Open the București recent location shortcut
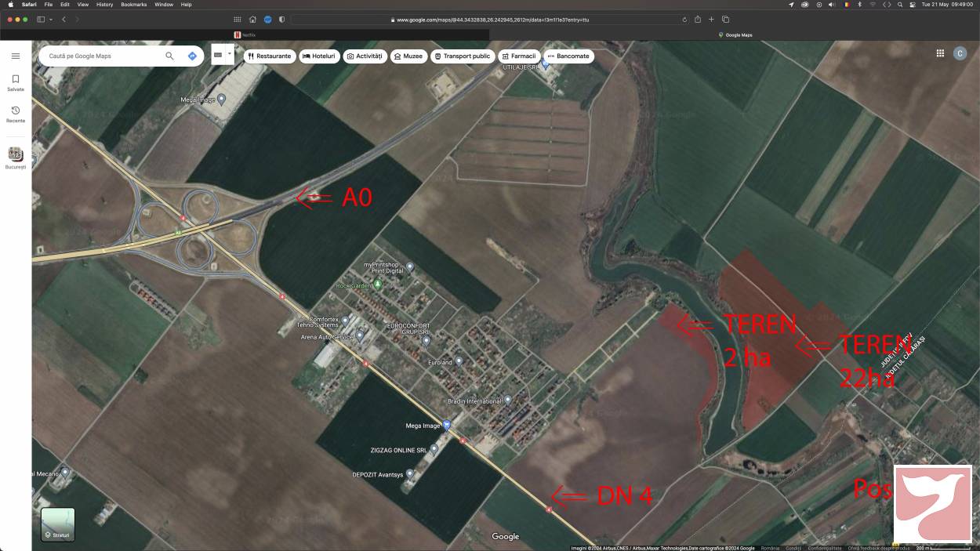The height and width of the screenshot is (551, 980). 16,158
